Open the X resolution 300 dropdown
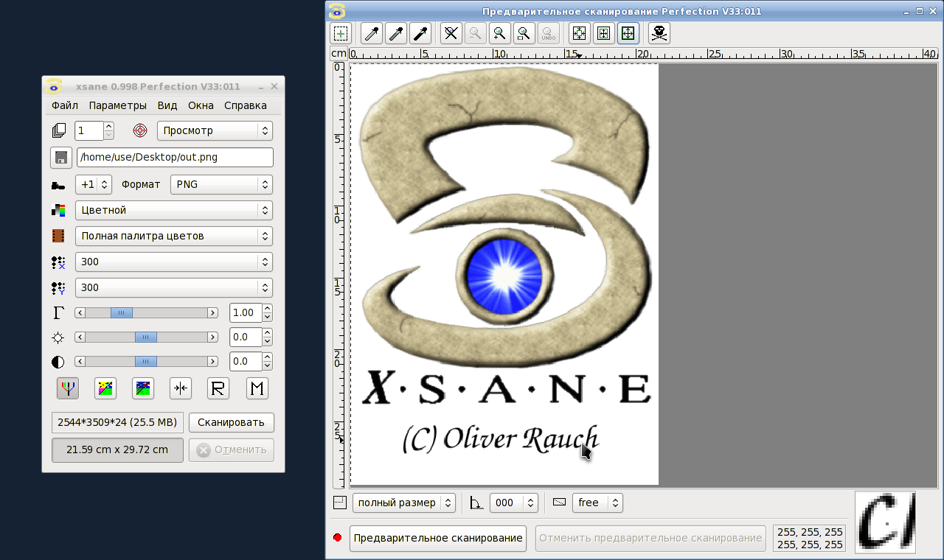 (174, 262)
